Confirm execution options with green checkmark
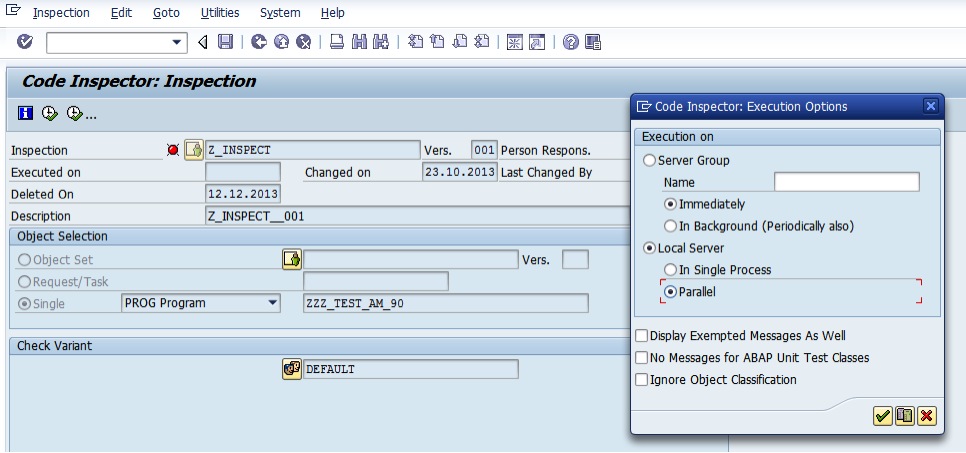The height and width of the screenshot is (453, 966). [x=882, y=416]
